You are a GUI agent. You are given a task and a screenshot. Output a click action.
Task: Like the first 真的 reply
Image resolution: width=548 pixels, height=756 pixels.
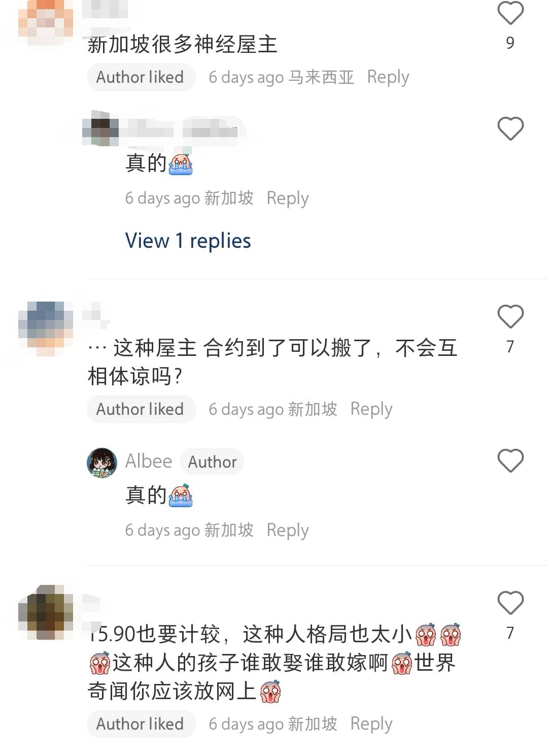tap(510, 128)
